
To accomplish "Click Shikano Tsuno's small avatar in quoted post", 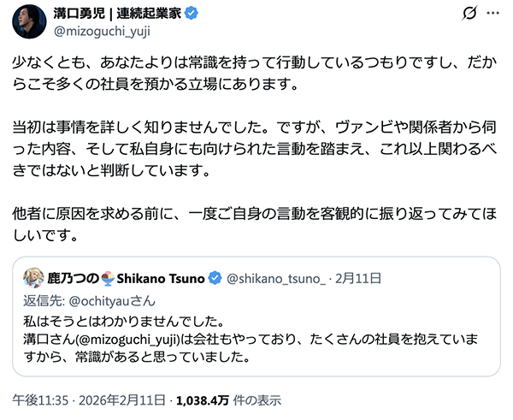I will click(x=34, y=278).
